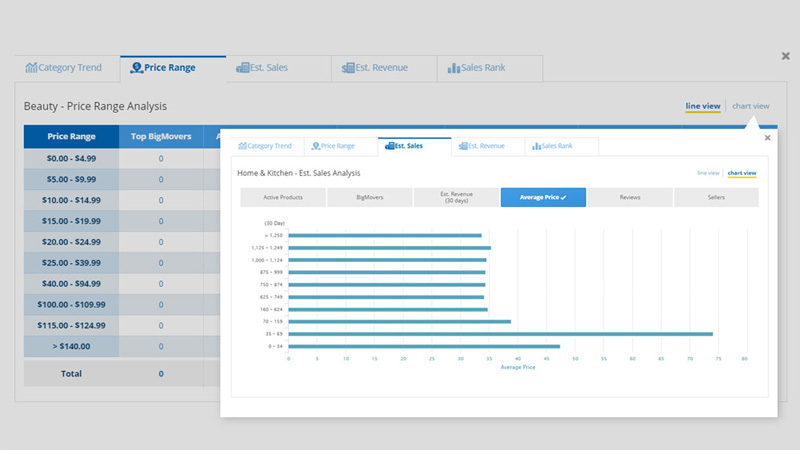Select the $40.00 - $94.99 price range row
Screen dimensions: 800x450
pos(71,284)
